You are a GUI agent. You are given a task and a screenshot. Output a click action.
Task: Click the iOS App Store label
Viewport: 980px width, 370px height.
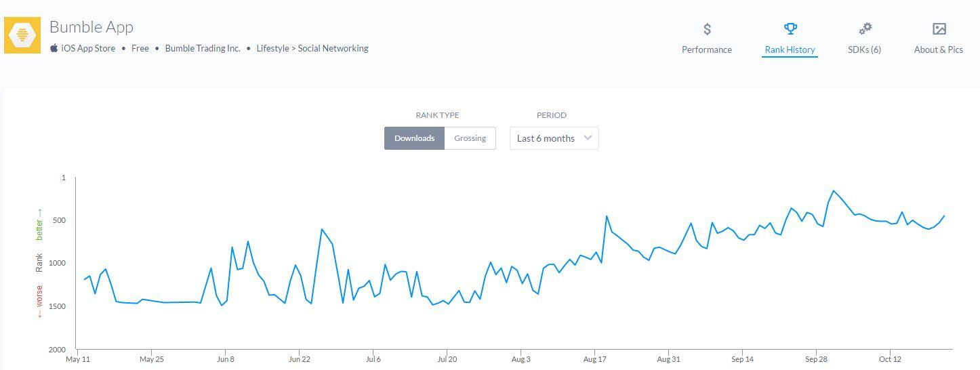88,48
